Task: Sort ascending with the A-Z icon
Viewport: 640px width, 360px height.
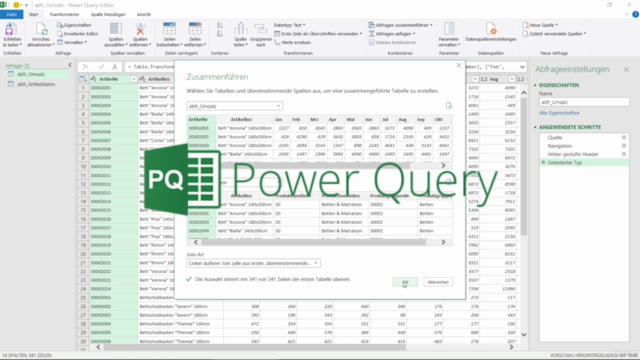Action: click(220, 25)
